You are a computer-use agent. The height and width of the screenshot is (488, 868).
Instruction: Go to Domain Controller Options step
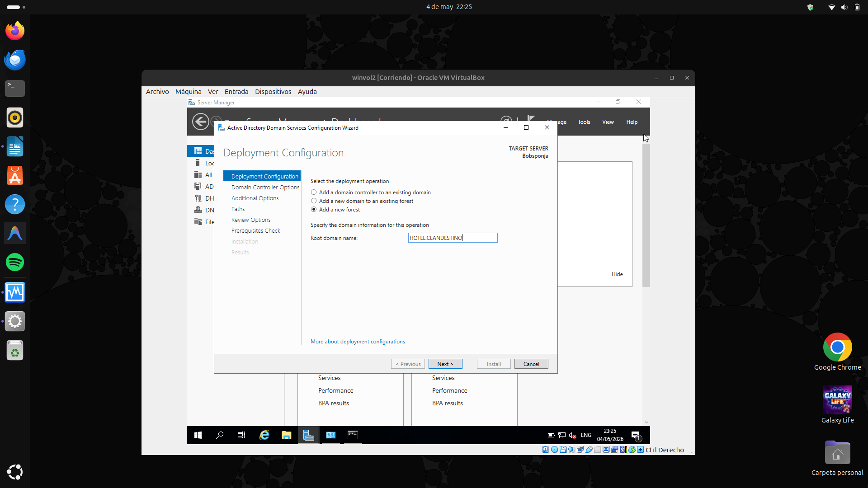265,187
